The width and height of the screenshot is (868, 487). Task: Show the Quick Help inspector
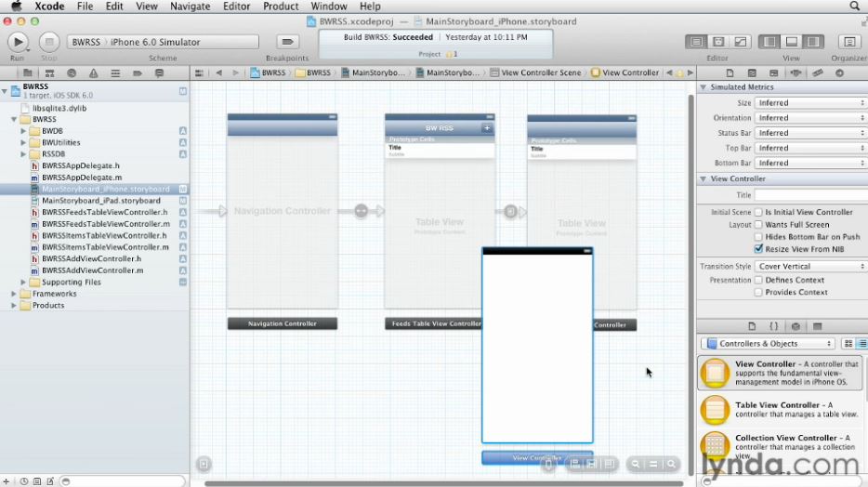752,73
